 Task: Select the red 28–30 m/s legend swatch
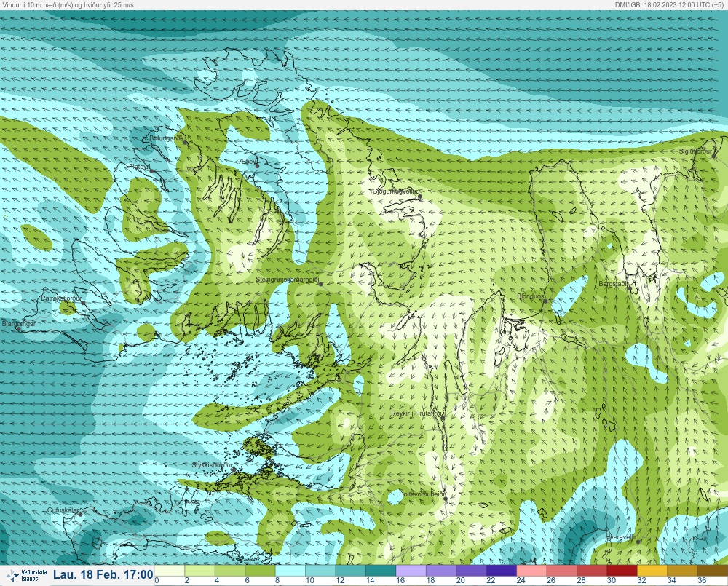(x=592, y=570)
